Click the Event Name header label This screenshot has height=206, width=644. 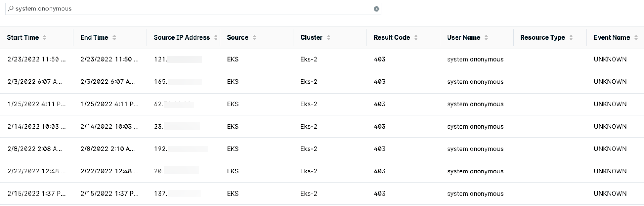pyautogui.click(x=612, y=37)
